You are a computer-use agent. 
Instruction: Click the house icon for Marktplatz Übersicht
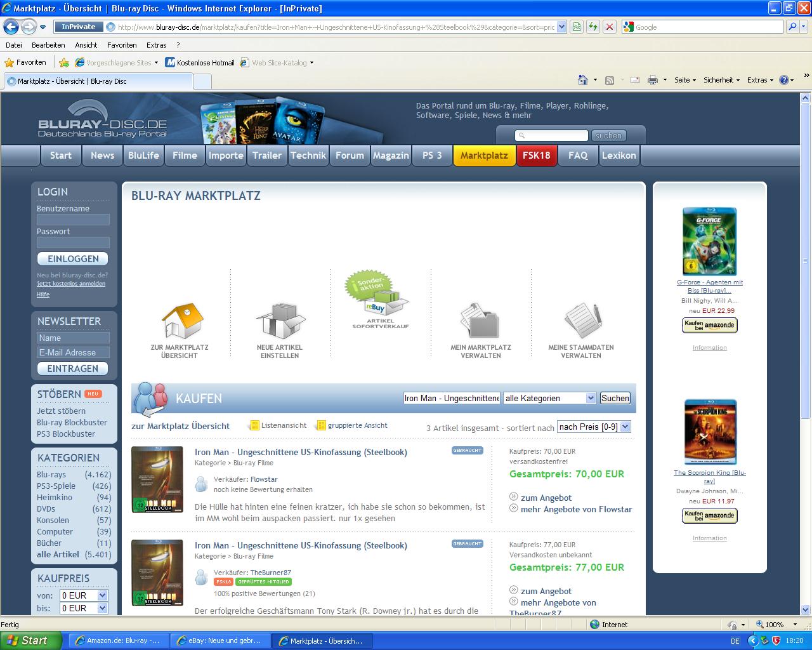coord(181,321)
